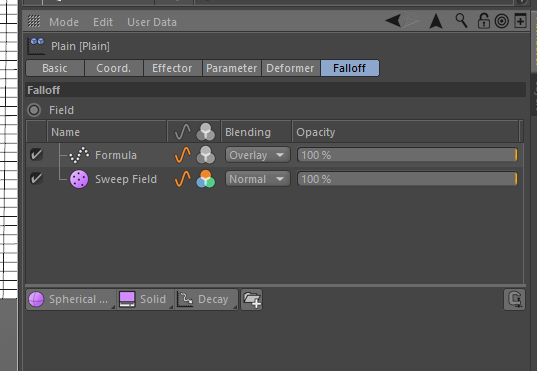Switch to the Basic tab
Viewport: 537px width, 371px height.
[x=55, y=68]
